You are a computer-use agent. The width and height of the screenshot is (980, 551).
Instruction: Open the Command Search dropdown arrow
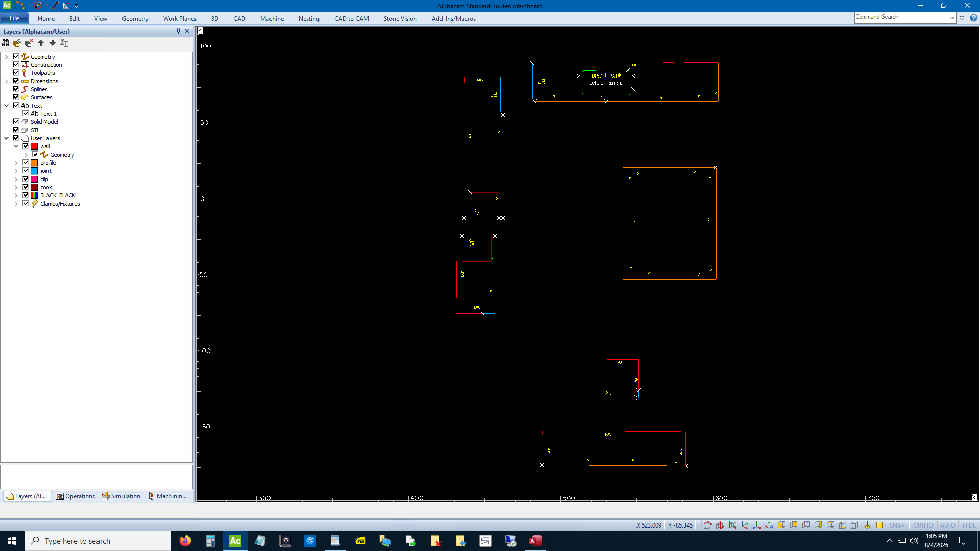[952, 18]
